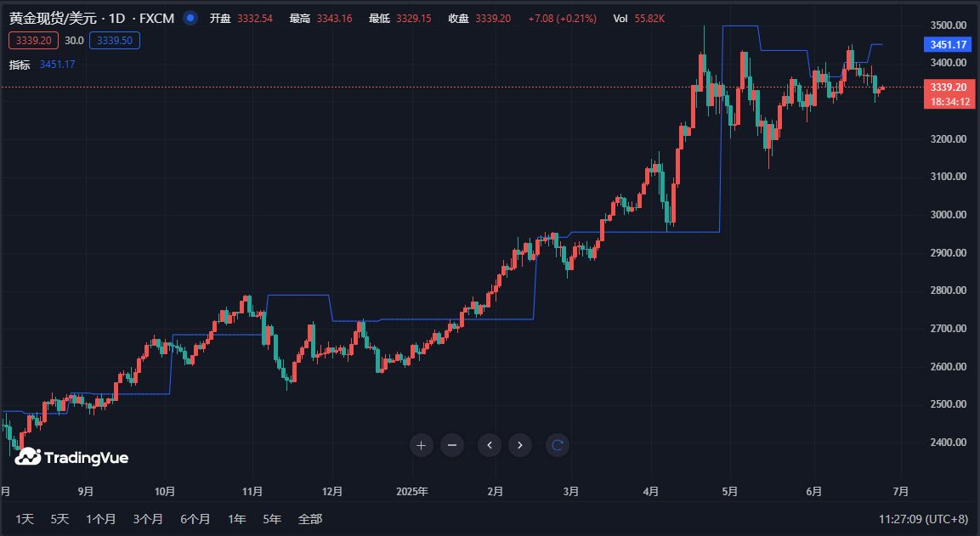
Task: Select the 5天 time range
Action: 59,519
